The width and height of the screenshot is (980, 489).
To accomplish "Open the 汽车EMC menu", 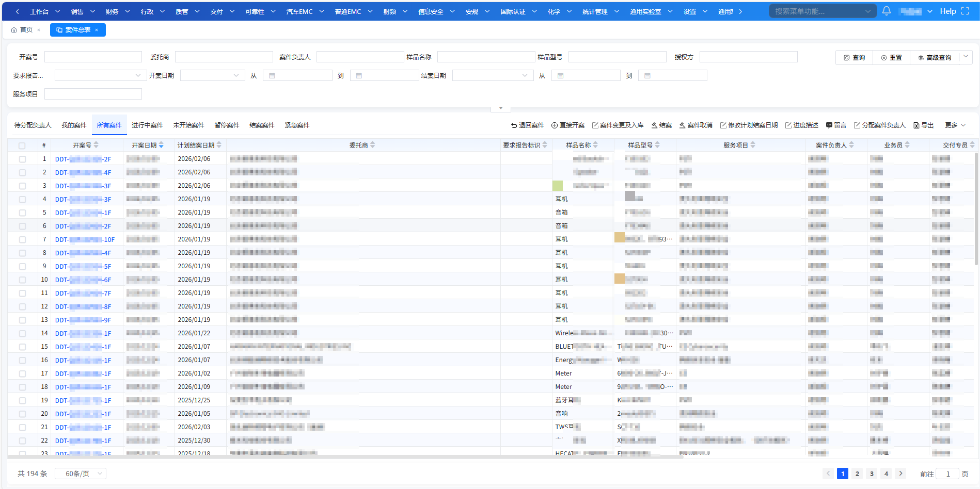I will 305,11.
